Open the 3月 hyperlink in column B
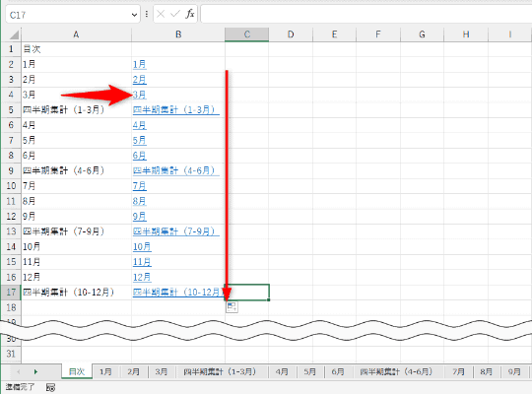Viewport: 532px width, 394px height. (x=140, y=95)
